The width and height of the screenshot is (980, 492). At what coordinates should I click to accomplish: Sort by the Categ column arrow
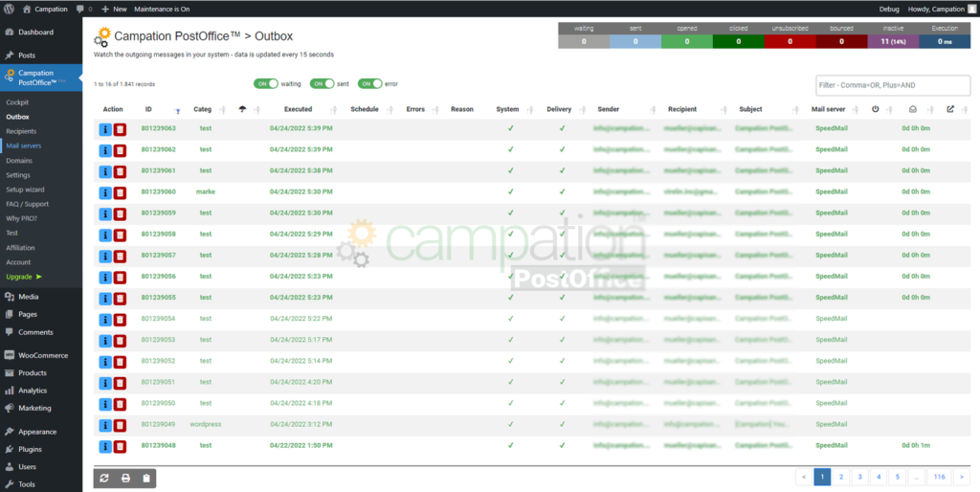coord(222,110)
